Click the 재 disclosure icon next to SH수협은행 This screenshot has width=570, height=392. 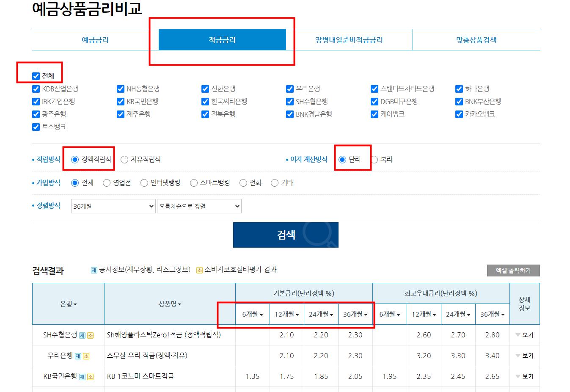pyautogui.click(x=82, y=335)
